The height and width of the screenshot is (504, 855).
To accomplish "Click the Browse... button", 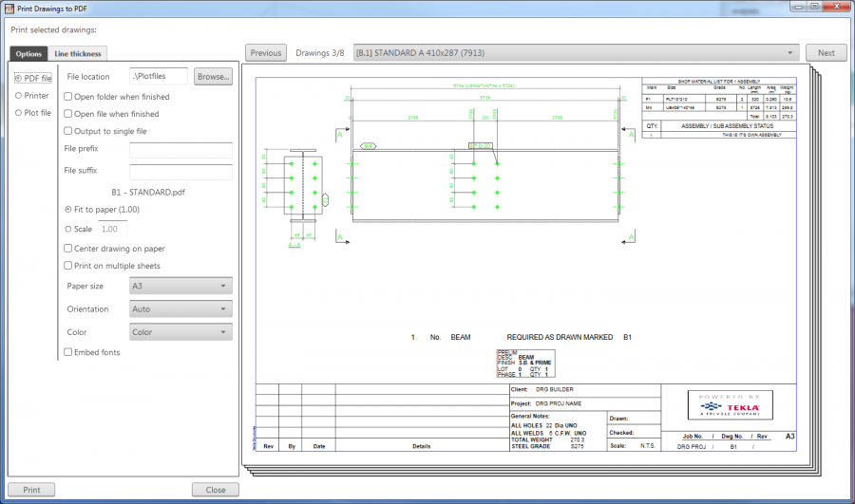I will click(x=213, y=77).
